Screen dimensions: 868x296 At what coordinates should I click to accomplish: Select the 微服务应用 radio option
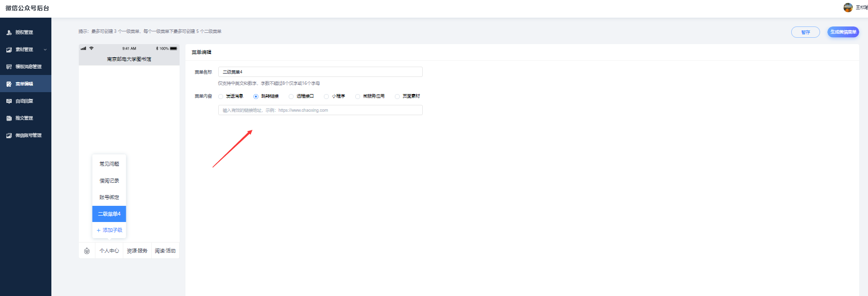pos(358,97)
